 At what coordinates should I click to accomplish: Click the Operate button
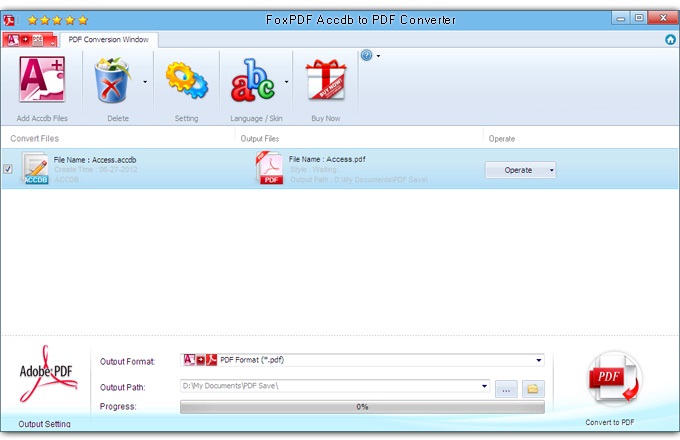click(518, 170)
